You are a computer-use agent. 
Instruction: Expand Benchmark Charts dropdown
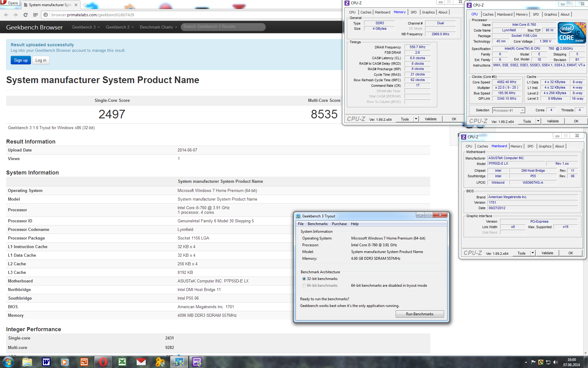point(158,27)
